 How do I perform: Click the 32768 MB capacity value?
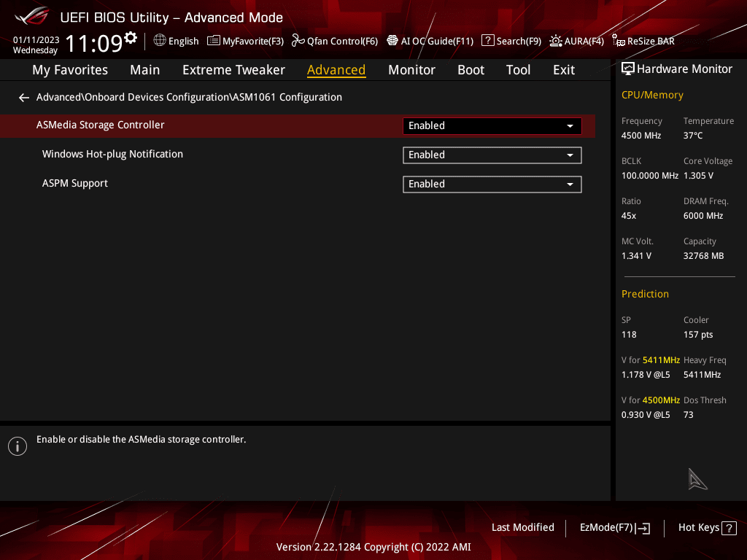[704, 256]
